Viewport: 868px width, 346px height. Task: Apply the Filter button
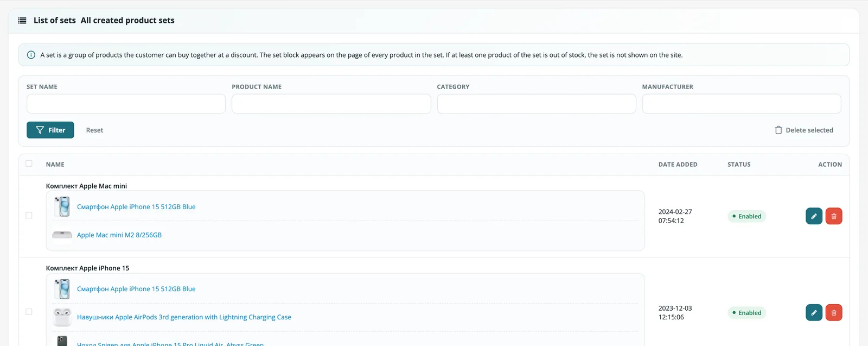point(50,130)
